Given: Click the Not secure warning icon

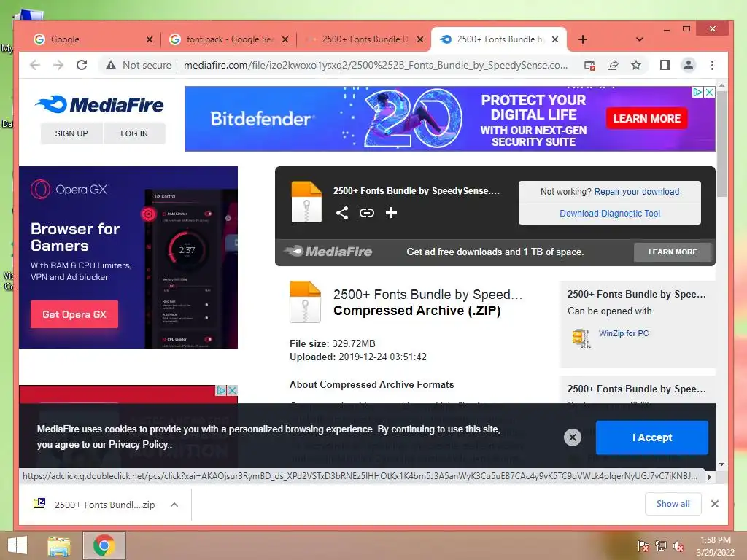Looking at the screenshot, I should pos(111,65).
